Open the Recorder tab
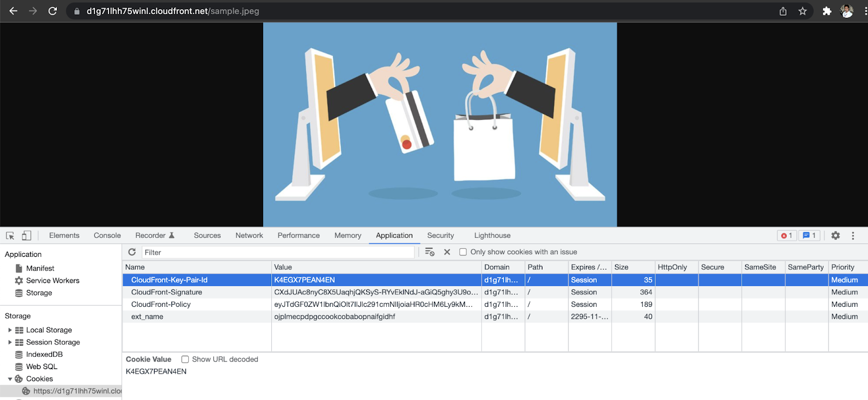 155,236
